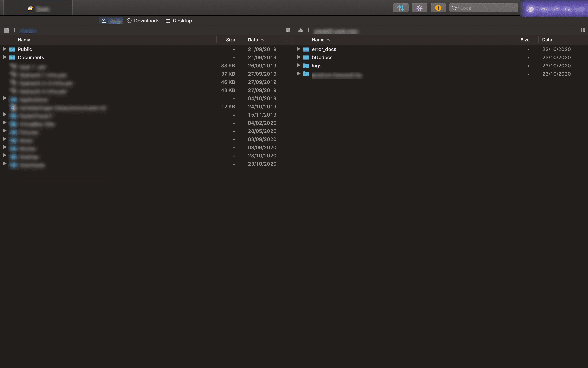Image resolution: width=588 pixels, height=368 pixels.
Task: Open the Desktop place shortcut
Action: tap(179, 21)
